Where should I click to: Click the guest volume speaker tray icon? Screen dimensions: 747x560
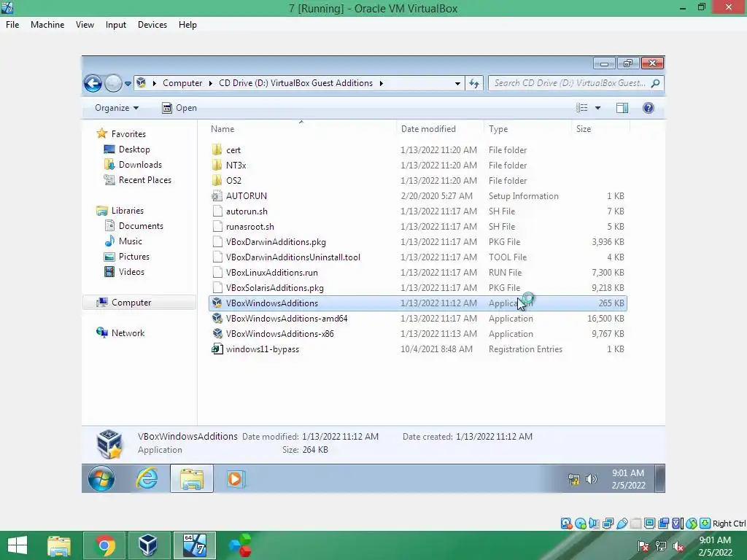(592, 479)
